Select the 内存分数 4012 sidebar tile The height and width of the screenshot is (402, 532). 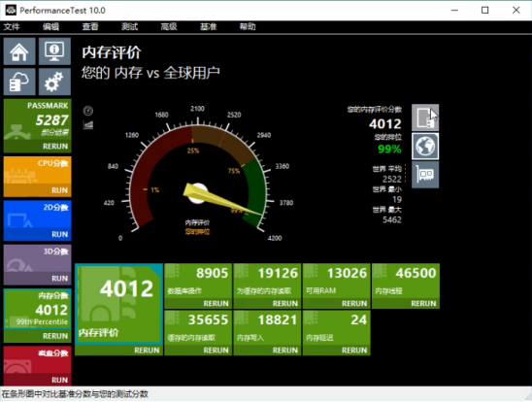pyautogui.click(x=37, y=309)
